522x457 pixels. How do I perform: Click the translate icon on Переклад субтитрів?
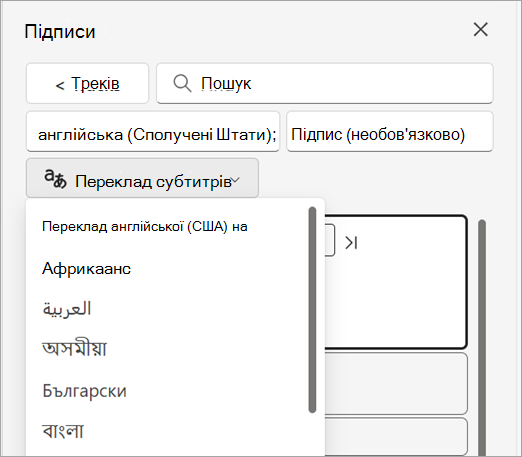pyautogui.click(x=55, y=179)
